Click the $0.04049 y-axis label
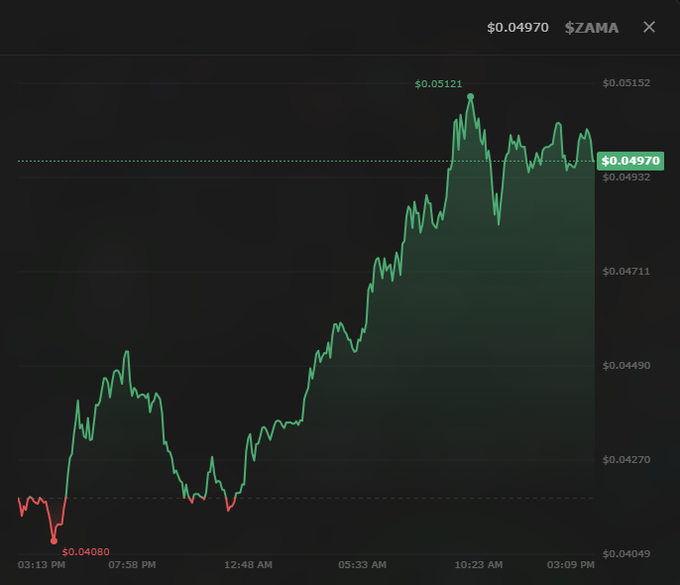This screenshot has height=585, width=680. pyautogui.click(x=626, y=554)
